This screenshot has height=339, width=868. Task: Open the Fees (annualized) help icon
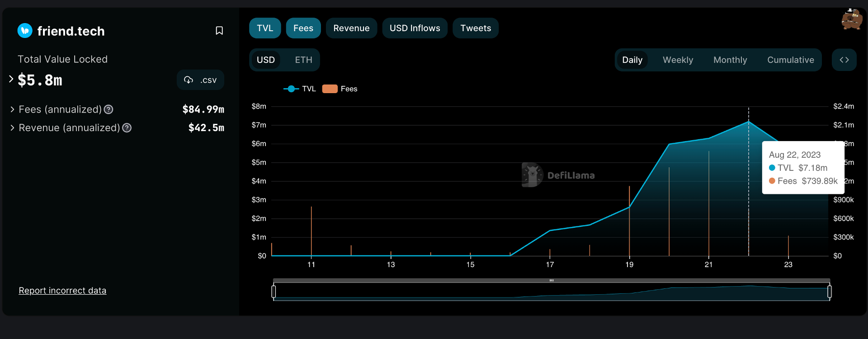108,109
